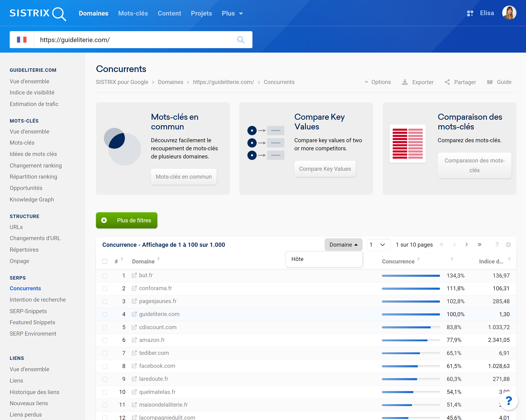The height and width of the screenshot is (420, 526).
Task: Collapse the Domaine dropdown button
Action: pyautogui.click(x=343, y=245)
